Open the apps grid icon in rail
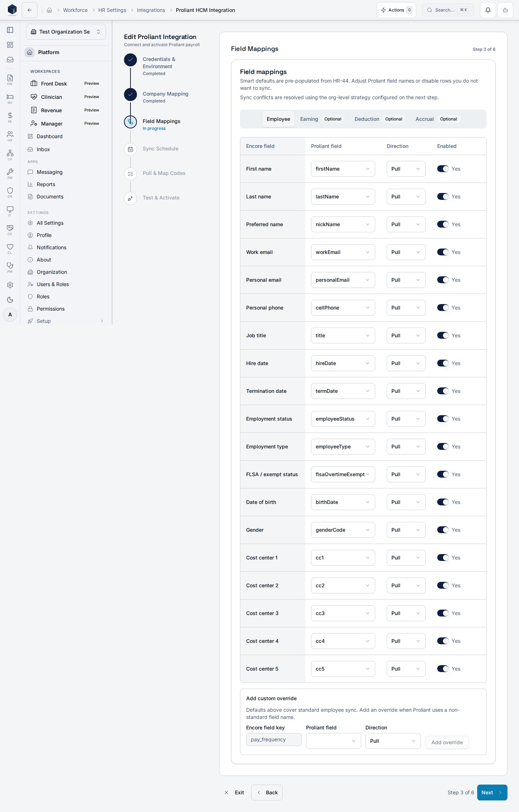Image resolution: width=519 pixels, height=812 pixels. tap(10, 45)
